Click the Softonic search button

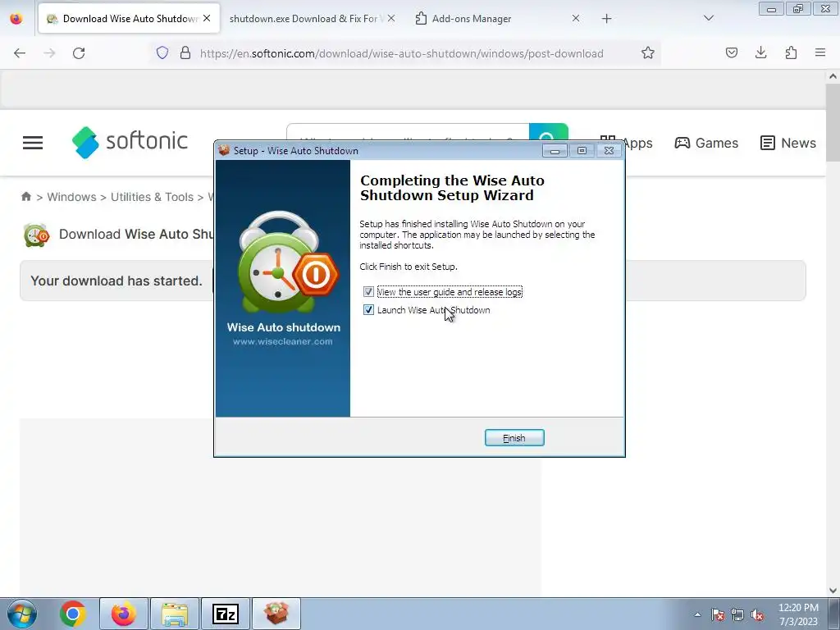(x=548, y=132)
